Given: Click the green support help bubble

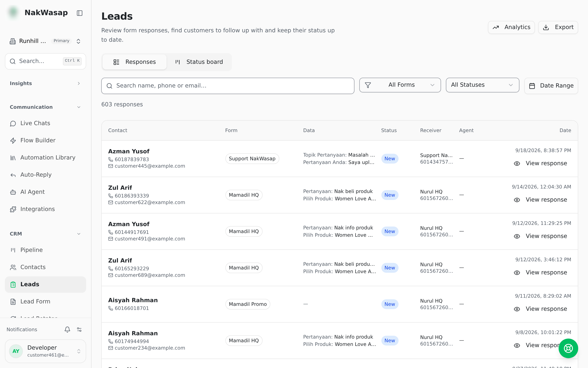Looking at the screenshot, I should [x=568, y=348].
